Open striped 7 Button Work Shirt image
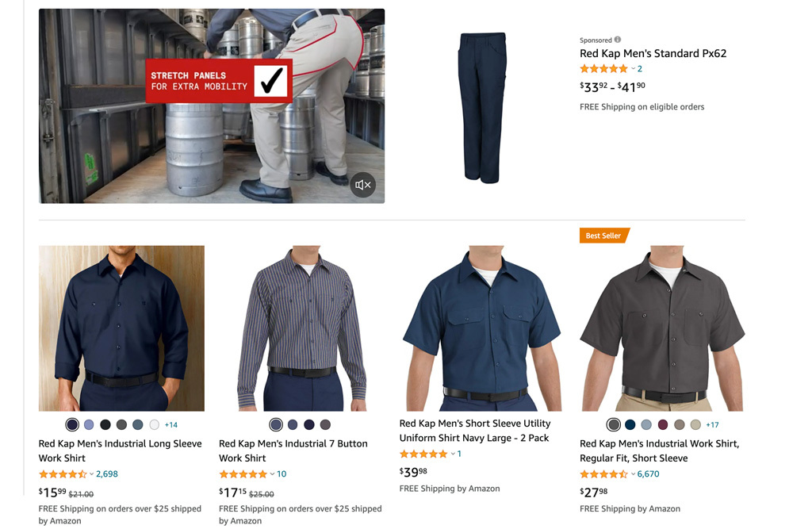 click(302, 328)
